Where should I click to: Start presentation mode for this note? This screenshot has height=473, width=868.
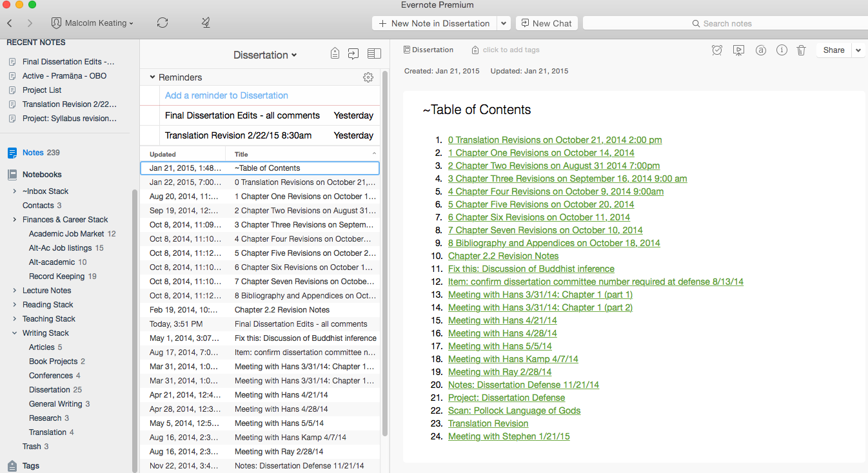pos(739,50)
